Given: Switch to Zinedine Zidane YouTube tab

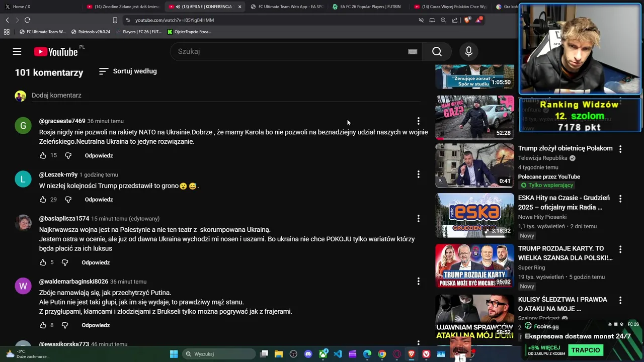Looking at the screenshot, I should pos(123,7).
